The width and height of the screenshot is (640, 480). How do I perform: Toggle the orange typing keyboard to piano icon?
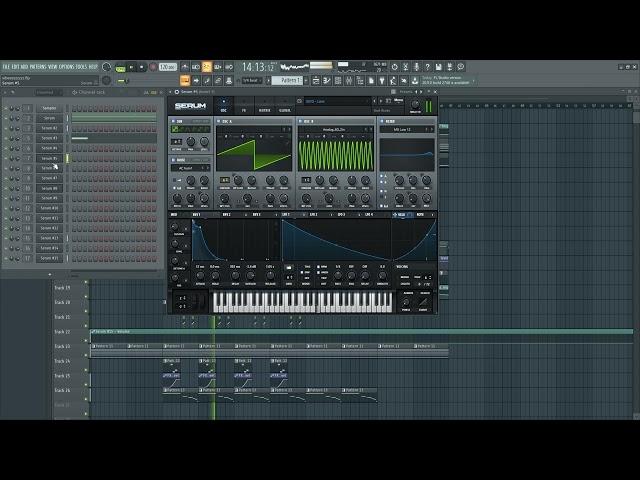185,80
